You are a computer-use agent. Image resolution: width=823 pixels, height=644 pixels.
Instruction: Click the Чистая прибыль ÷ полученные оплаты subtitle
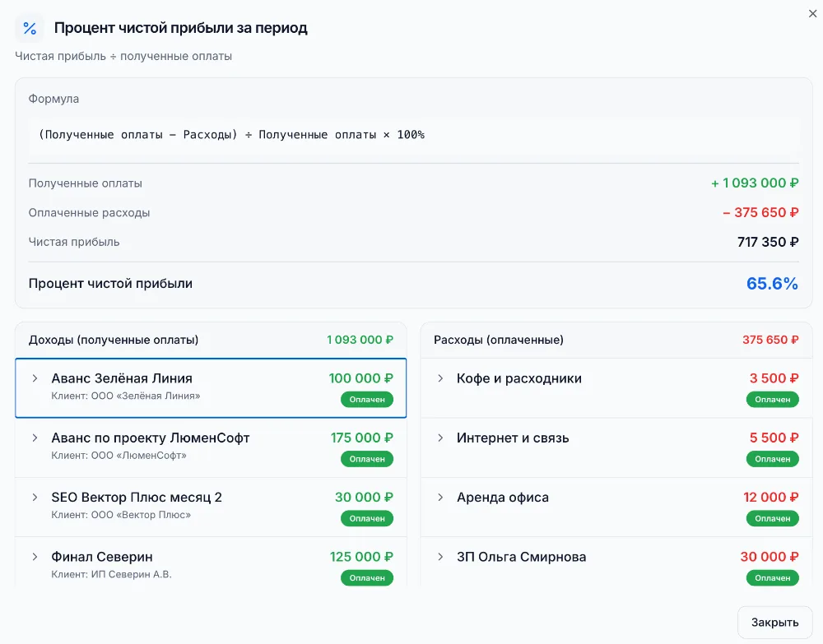coord(123,56)
